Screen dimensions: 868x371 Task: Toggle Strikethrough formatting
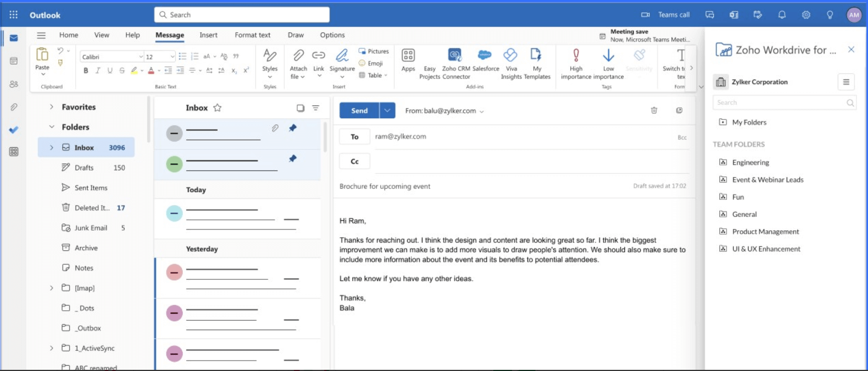pos(122,70)
